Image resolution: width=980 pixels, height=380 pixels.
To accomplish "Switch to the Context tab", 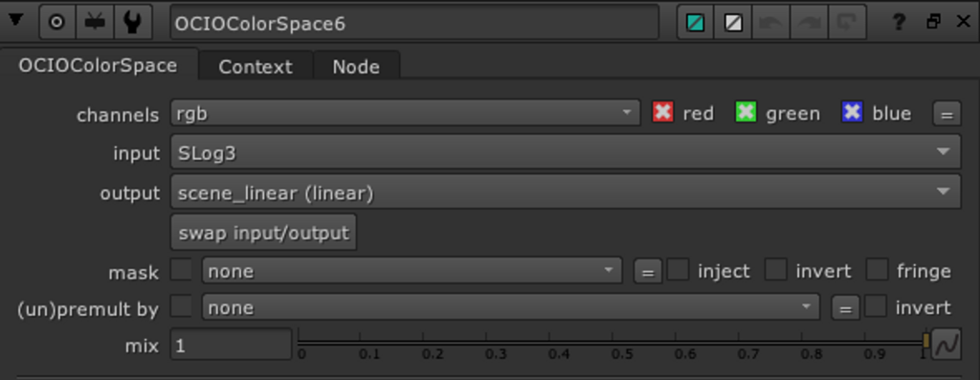I will point(255,67).
